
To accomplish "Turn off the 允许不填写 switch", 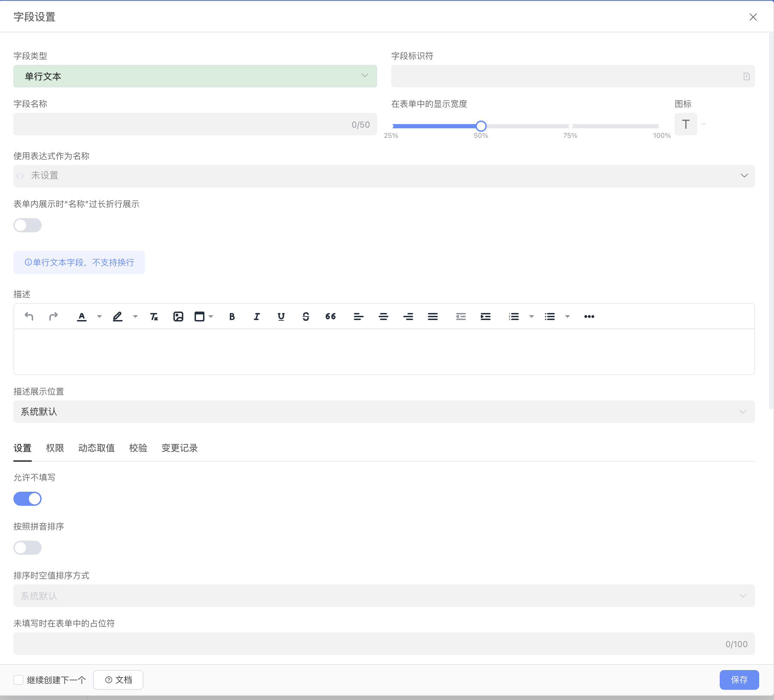I will (x=27, y=499).
